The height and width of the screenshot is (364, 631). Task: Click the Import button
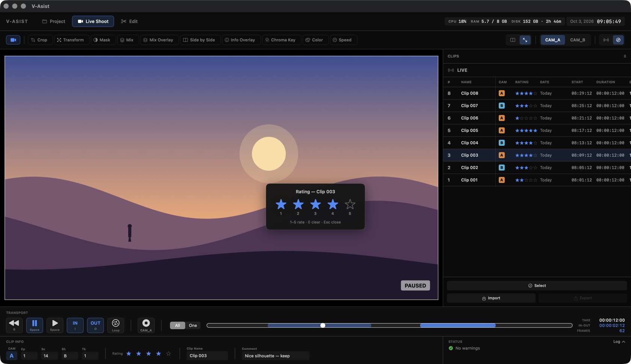tap(491, 298)
